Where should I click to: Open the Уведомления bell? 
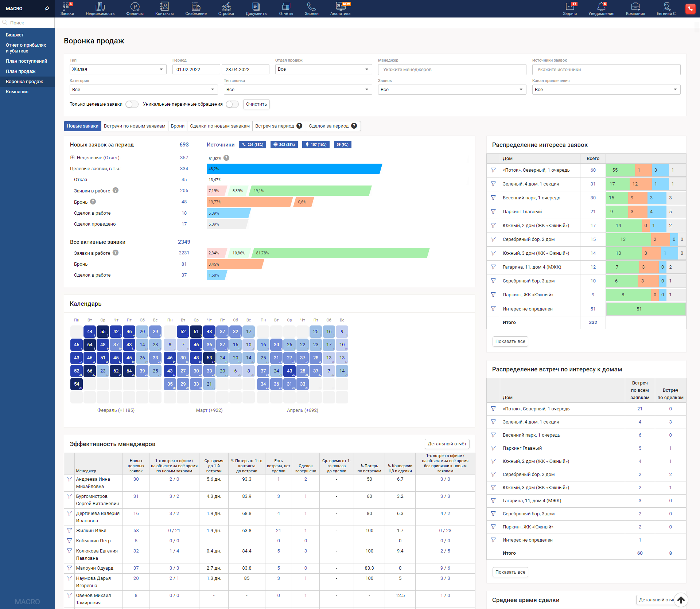pos(600,9)
